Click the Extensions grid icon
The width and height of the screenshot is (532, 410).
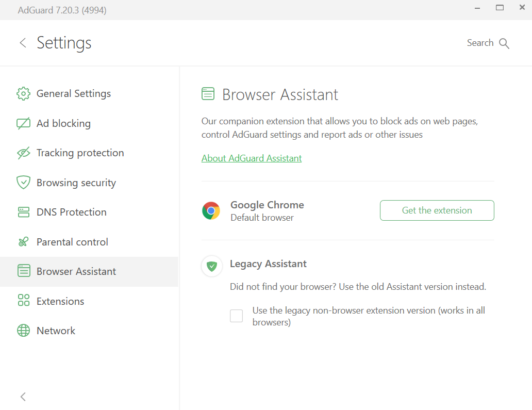pyautogui.click(x=23, y=300)
